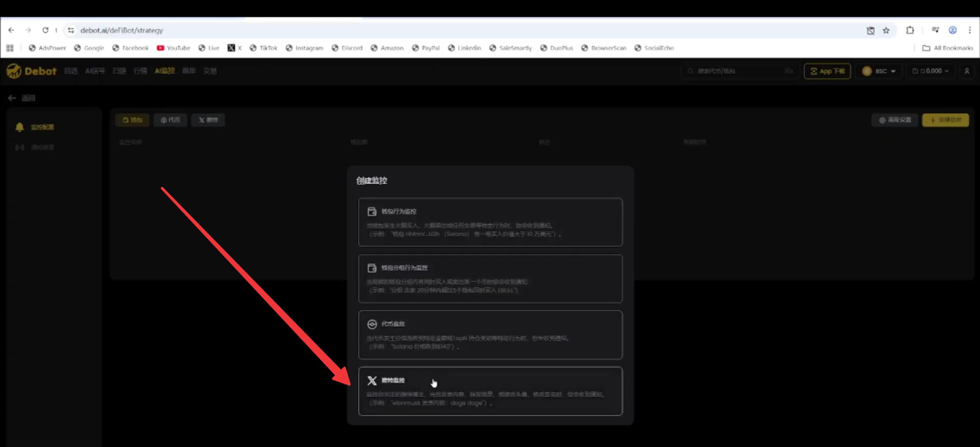
Task: Switch to the AI监控 nav tab
Action: click(165, 71)
